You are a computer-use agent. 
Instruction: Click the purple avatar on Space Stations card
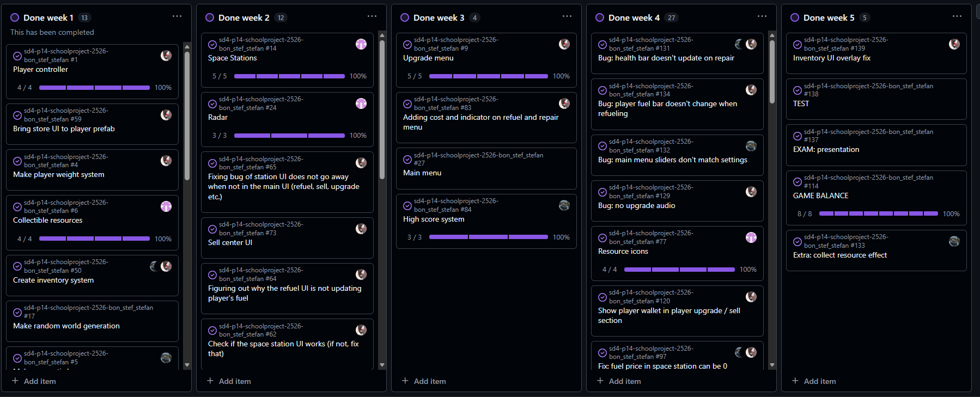pos(361,44)
